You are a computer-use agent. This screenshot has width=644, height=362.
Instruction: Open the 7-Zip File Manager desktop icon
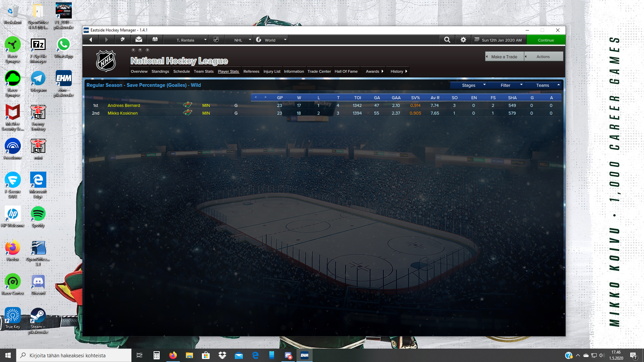tap(38, 50)
